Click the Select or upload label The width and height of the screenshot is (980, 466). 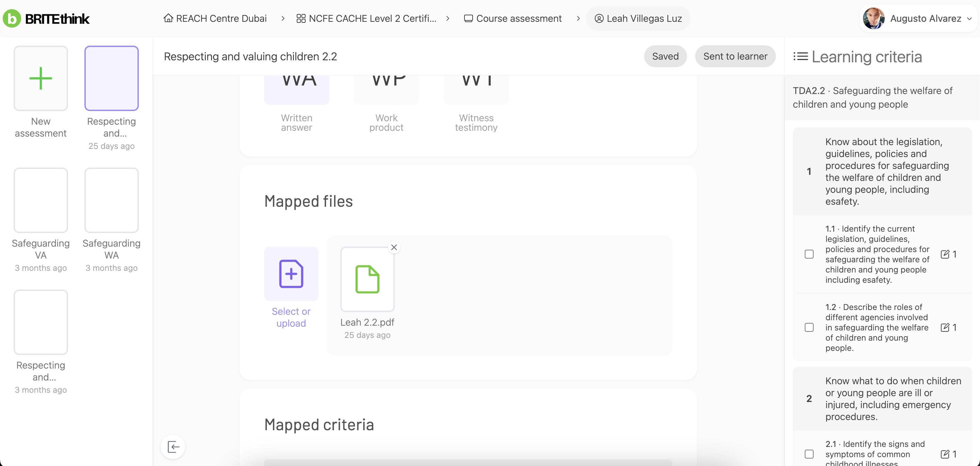291,317
